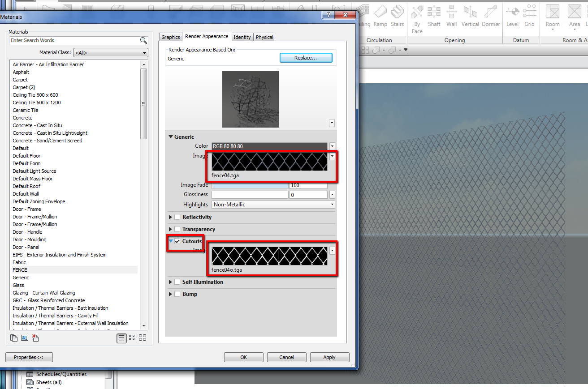This screenshot has height=389, width=588.
Task: Switch materials to list view
Action: (121, 338)
